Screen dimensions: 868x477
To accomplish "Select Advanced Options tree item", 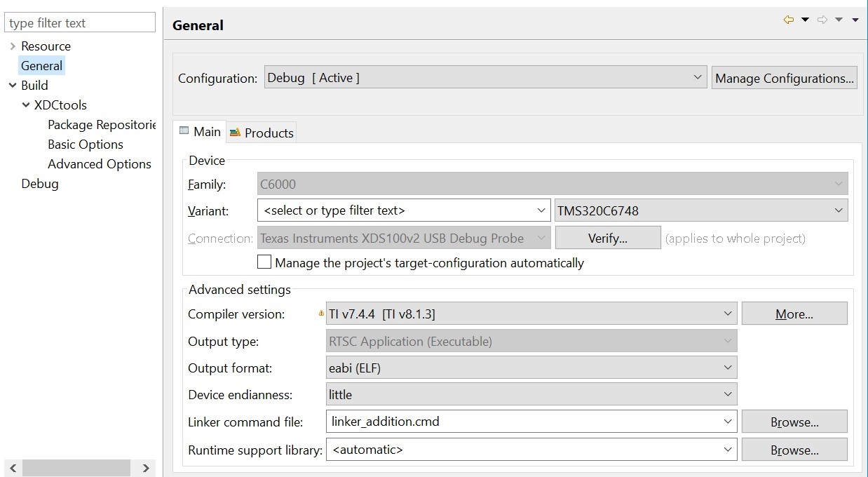I will pyautogui.click(x=100, y=164).
